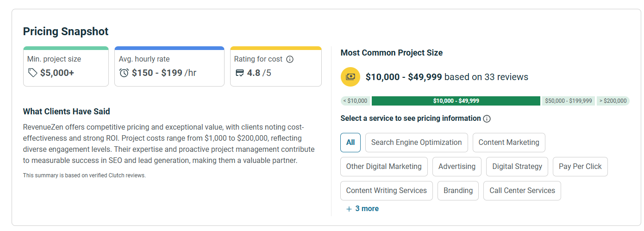Choose Other Digital Marketing service
The image size is (644, 231).
pos(384,167)
